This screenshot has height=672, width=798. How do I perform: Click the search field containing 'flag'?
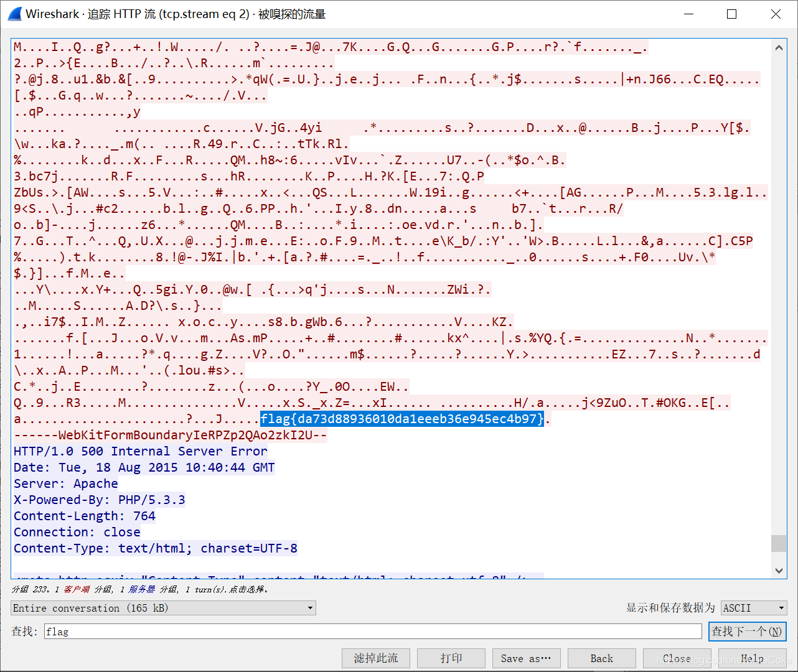point(373,632)
